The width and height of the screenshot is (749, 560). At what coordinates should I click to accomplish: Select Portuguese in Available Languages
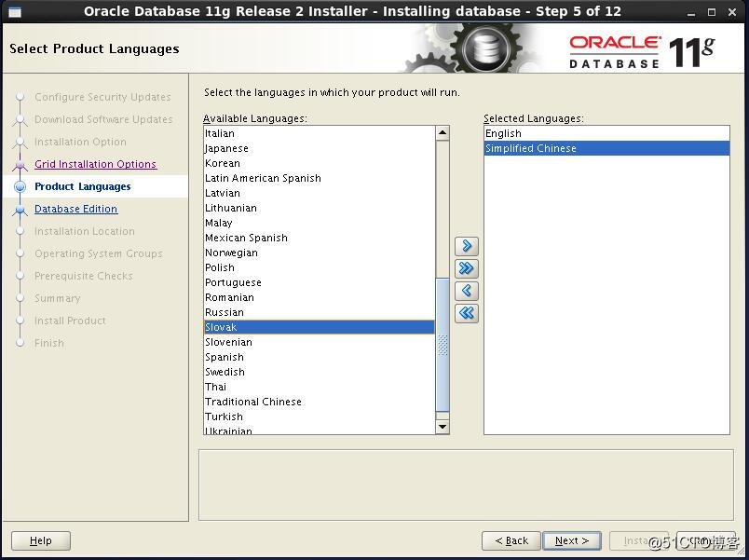coord(320,282)
